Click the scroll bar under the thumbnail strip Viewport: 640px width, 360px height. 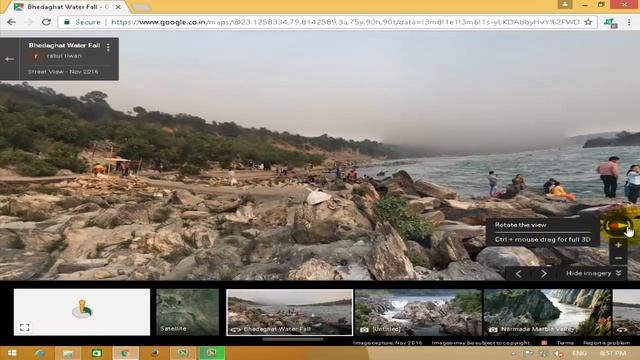pos(293,339)
